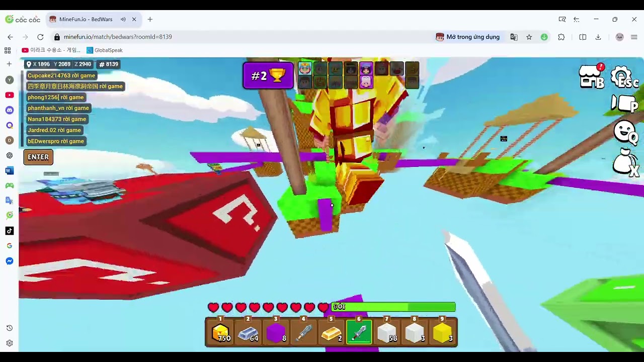Open Messenger from the browser sidebar
644x362 pixels.
tap(9, 261)
